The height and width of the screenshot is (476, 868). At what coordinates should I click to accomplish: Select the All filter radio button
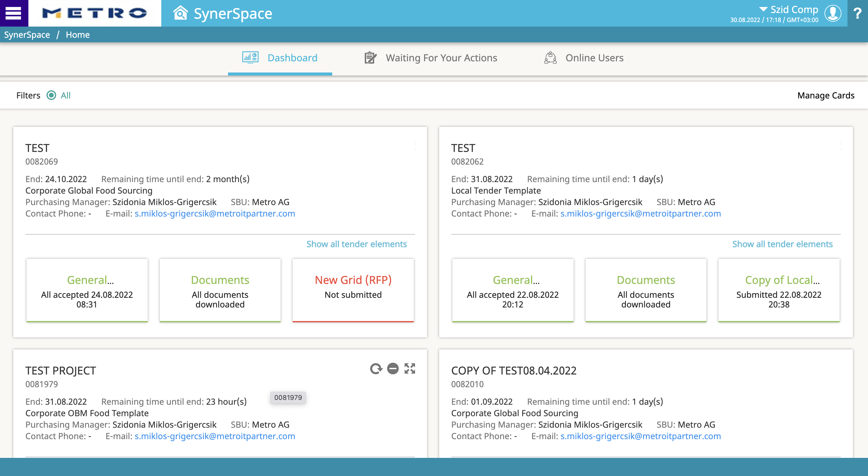pyautogui.click(x=51, y=95)
